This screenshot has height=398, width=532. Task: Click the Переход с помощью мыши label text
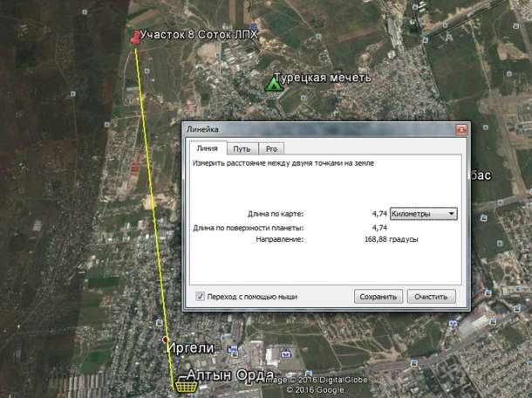coord(252,297)
